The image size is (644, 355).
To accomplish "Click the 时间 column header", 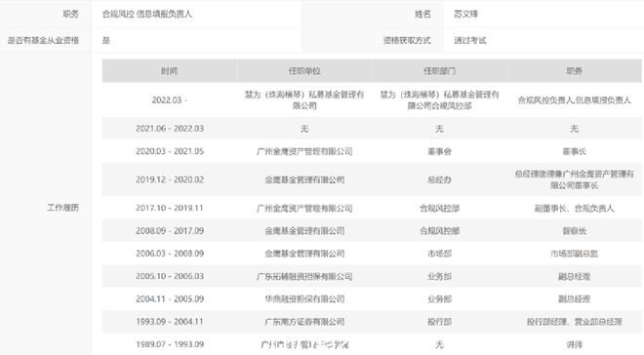I will pos(169,71).
